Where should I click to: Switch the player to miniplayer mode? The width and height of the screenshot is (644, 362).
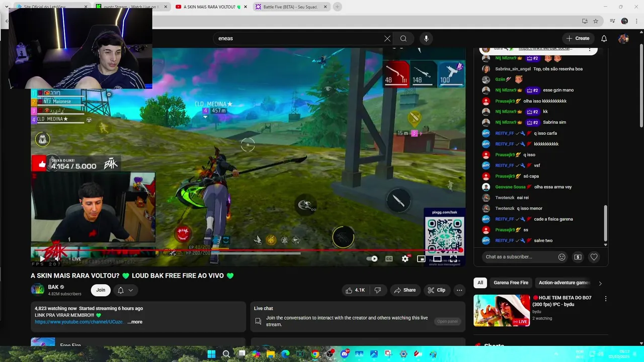coord(421,259)
